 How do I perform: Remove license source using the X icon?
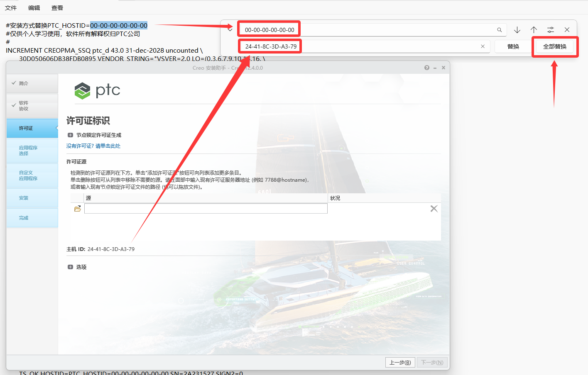pyautogui.click(x=434, y=208)
